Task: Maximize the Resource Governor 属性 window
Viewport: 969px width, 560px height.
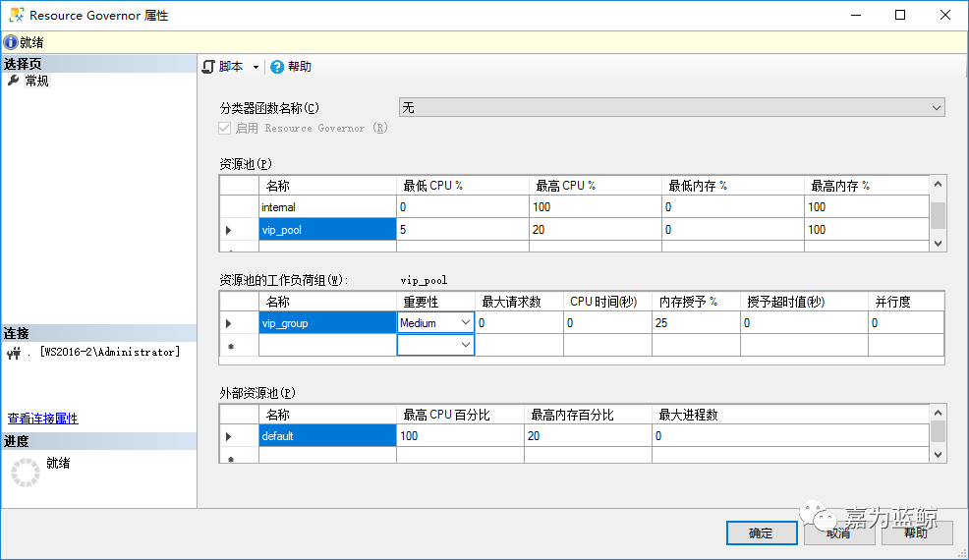Action: pos(900,15)
